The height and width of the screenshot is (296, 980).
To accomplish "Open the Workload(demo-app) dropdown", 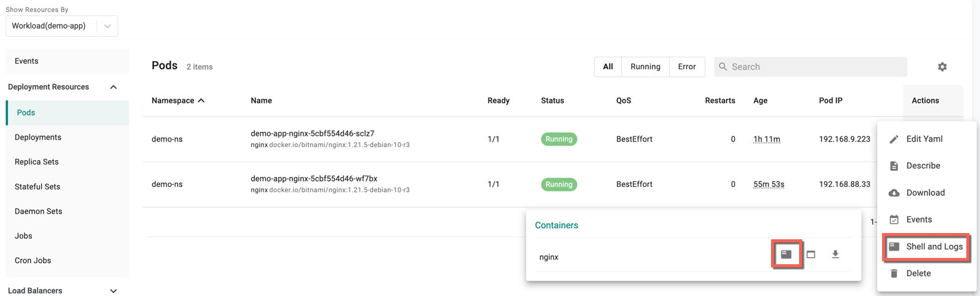I will (62, 26).
